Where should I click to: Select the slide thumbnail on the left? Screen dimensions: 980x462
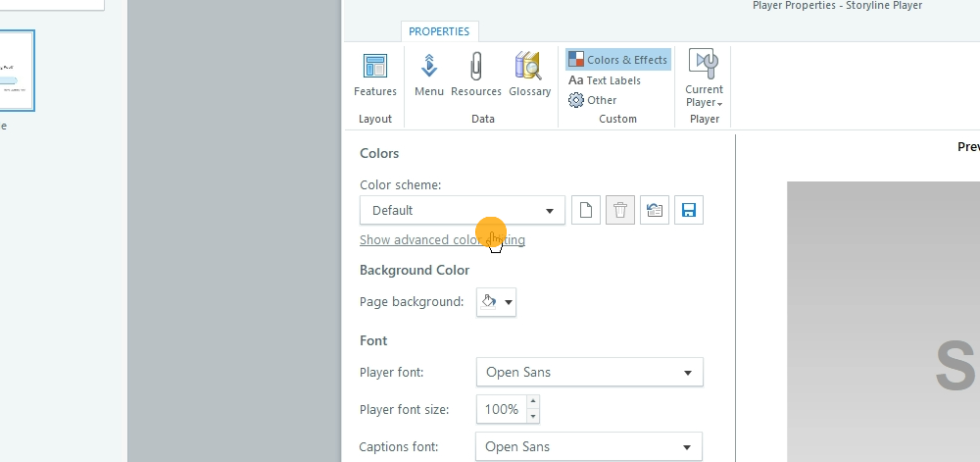(x=17, y=74)
